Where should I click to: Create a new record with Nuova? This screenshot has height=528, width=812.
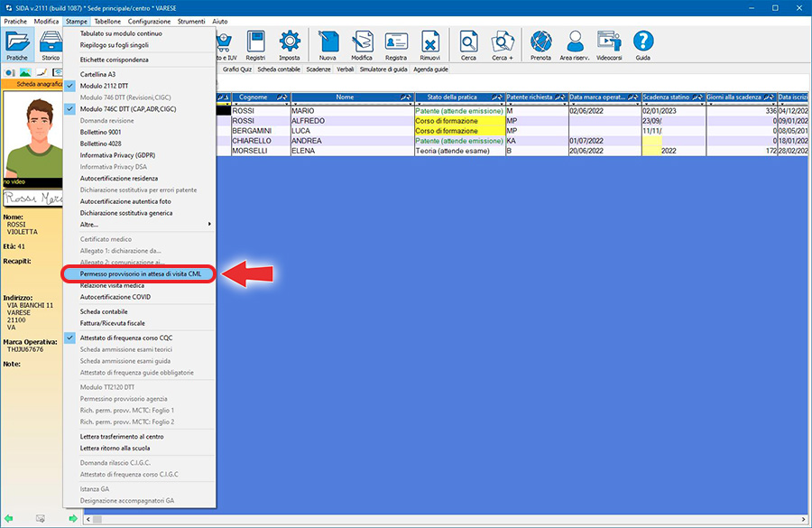coord(328,45)
